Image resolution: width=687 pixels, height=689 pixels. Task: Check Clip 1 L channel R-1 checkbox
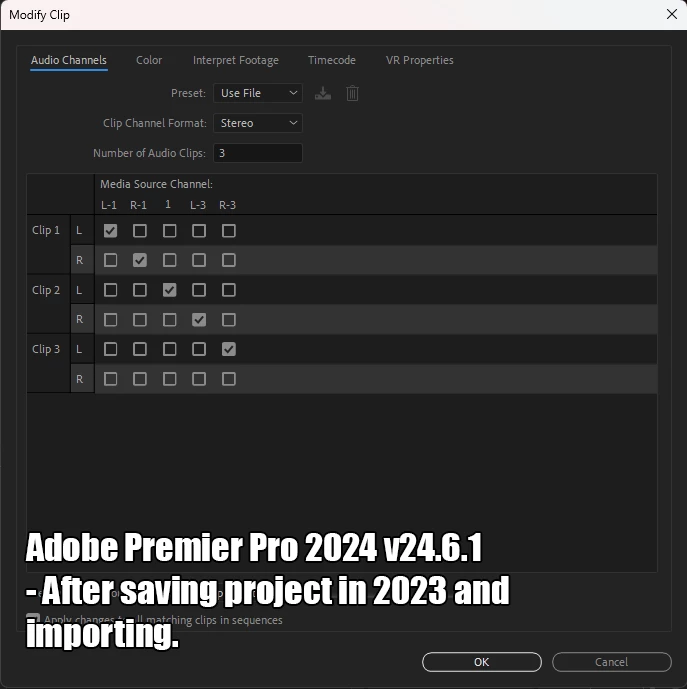coord(140,231)
